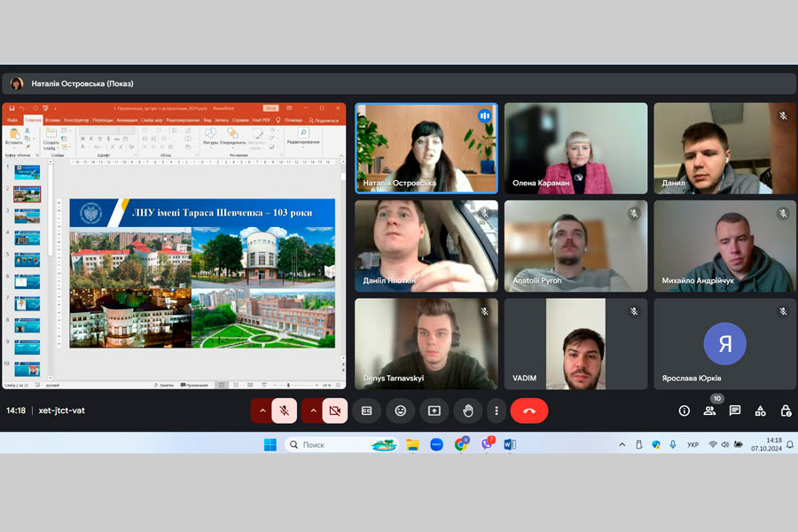Toggle the disabled camera button
798x532 pixels.
pos(334,411)
